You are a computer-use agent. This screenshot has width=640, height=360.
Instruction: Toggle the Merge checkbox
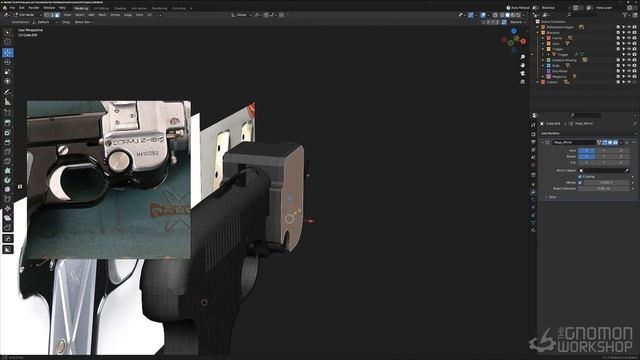click(580, 182)
